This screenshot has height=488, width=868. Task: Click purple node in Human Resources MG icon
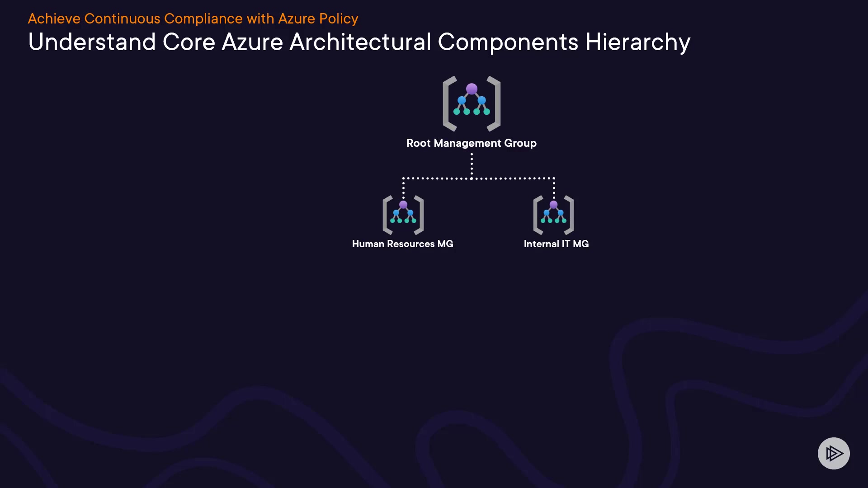(x=403, y=205)
